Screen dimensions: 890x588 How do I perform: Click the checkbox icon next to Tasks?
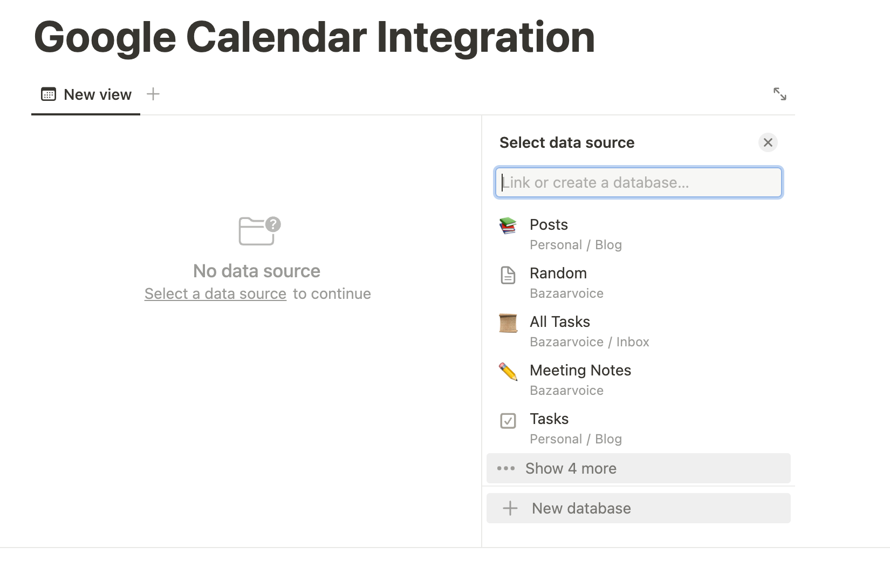click(508, 421)
